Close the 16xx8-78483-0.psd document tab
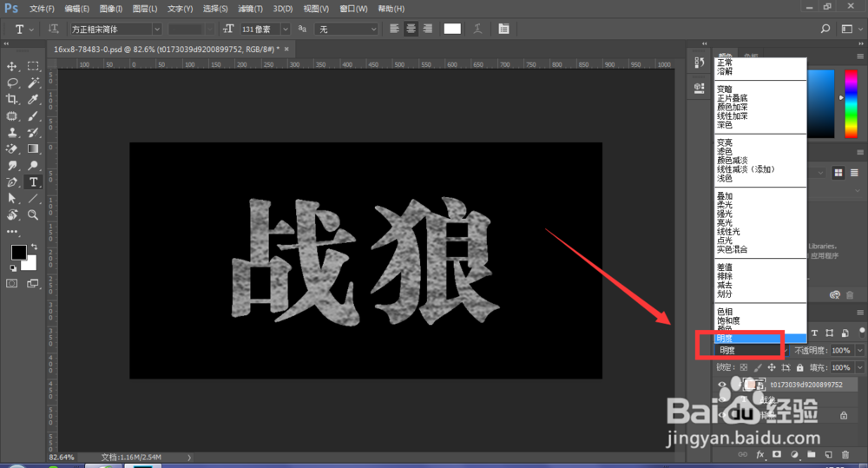 (286, 49)
